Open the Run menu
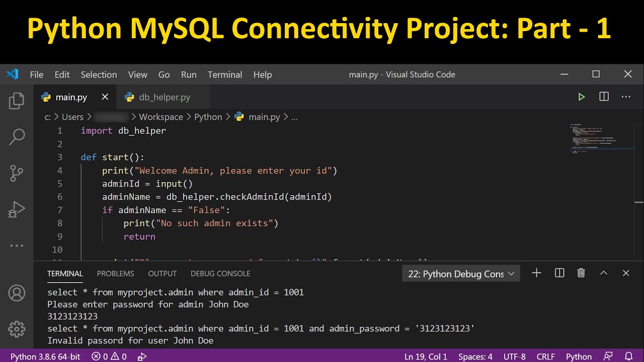The width and height of the screenshot is (644, 362). (x=189, y=74)
